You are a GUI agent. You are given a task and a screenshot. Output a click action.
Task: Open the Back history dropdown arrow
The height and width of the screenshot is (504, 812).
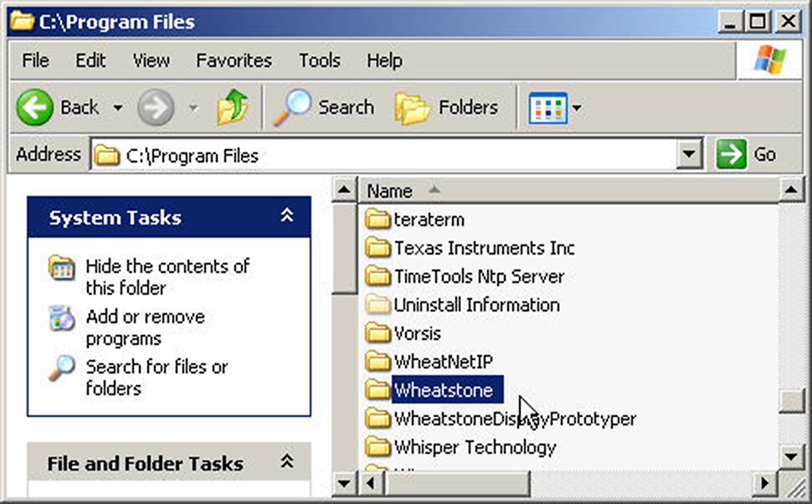coord(118,108)
